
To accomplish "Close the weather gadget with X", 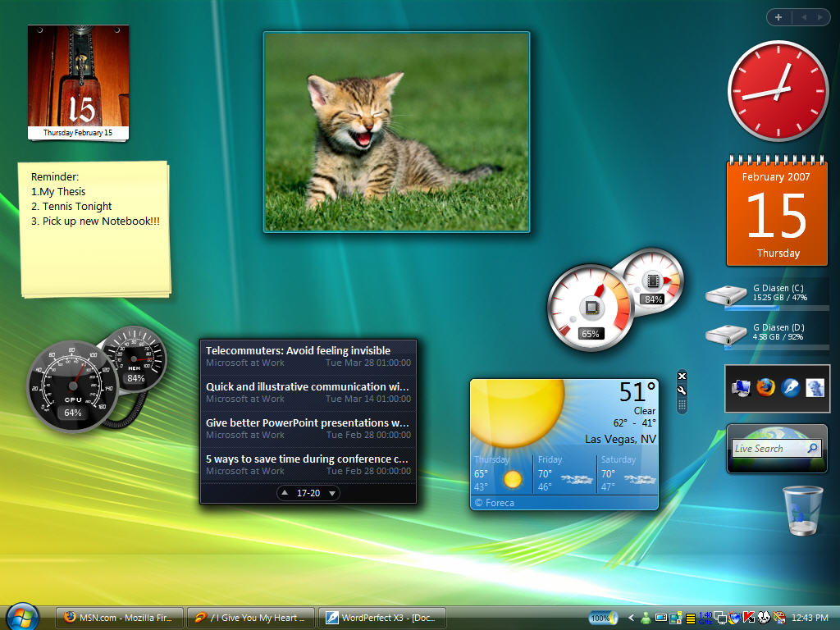I will point(682,376).
